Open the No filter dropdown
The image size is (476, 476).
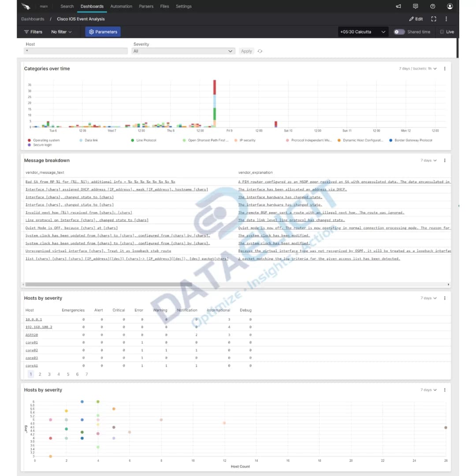61,32
